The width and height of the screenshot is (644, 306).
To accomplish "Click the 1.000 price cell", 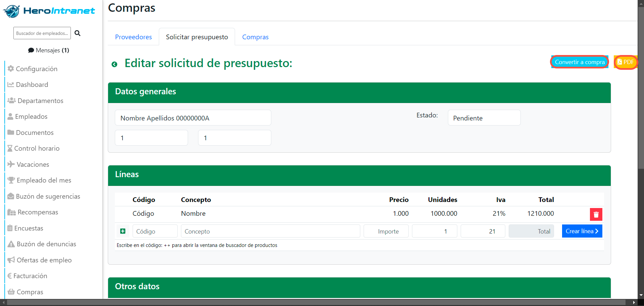I will tap(401, 213).
